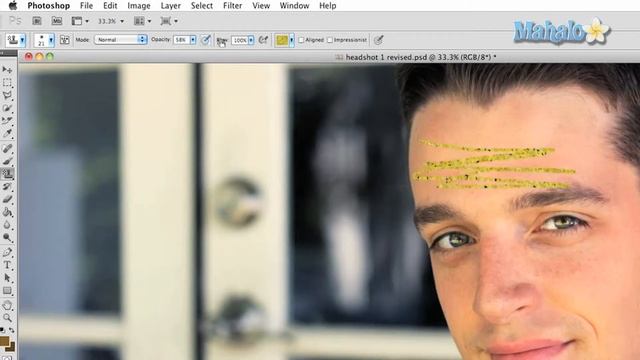Launch Bridge from application bar
Image resolution: width=640 pixels, height=360 pixels.
[x=37, y=21]
